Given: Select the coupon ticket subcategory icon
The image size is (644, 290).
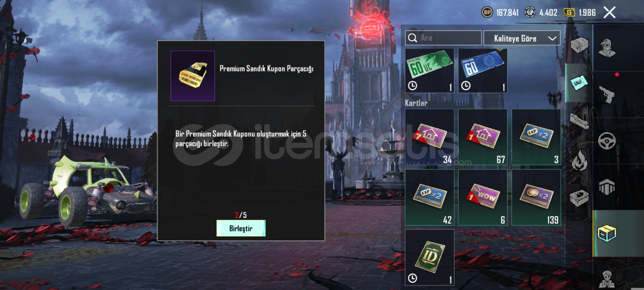Looking at the screenshot, I should (579, 82).
